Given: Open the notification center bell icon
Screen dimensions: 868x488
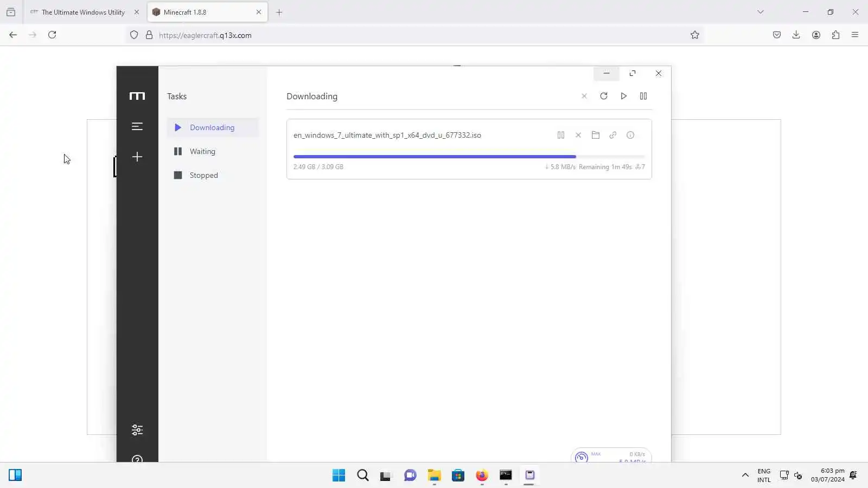Looking at the screenshot, I should coord(853,476).
